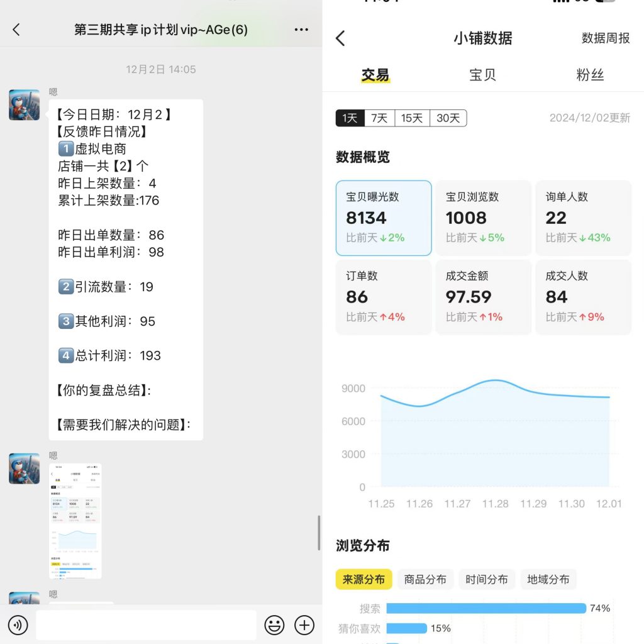The image size is (644, 644).
Task: Open the emoji picker
Action: pyautogui.click(x=275, y=625)
